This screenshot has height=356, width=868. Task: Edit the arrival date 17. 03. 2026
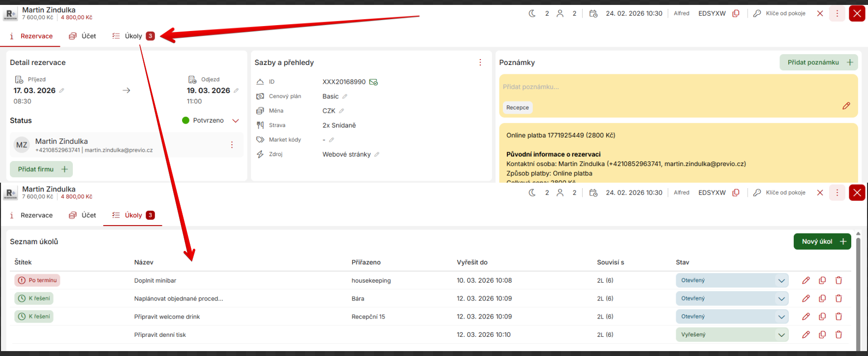[x=62, y=91]
